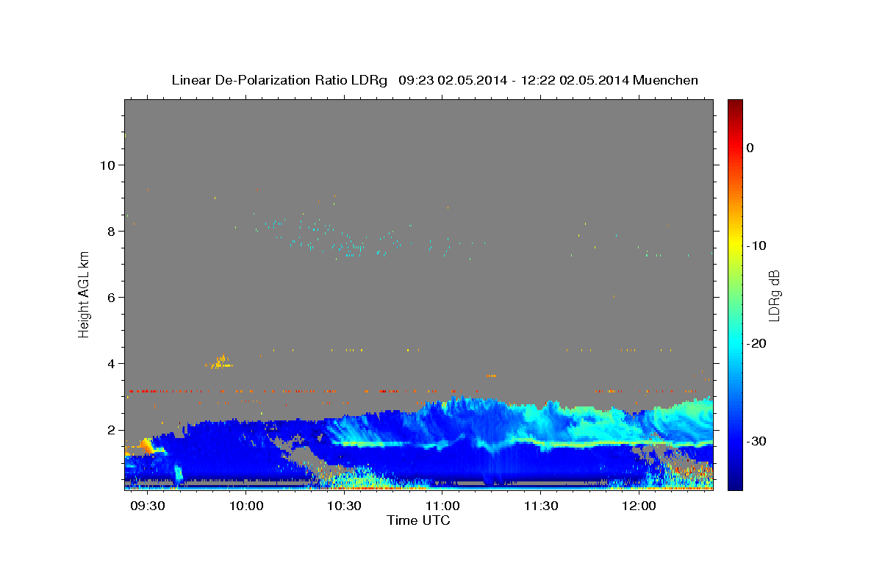The width and height of the screenshot is (882, 588).
Task: Click the 12:00 time tick label
Action: tap(639, 506)
